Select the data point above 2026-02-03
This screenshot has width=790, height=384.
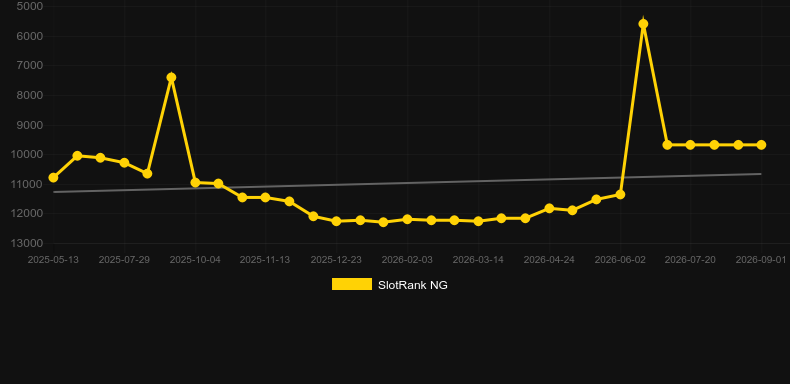(x=407, y=219)
